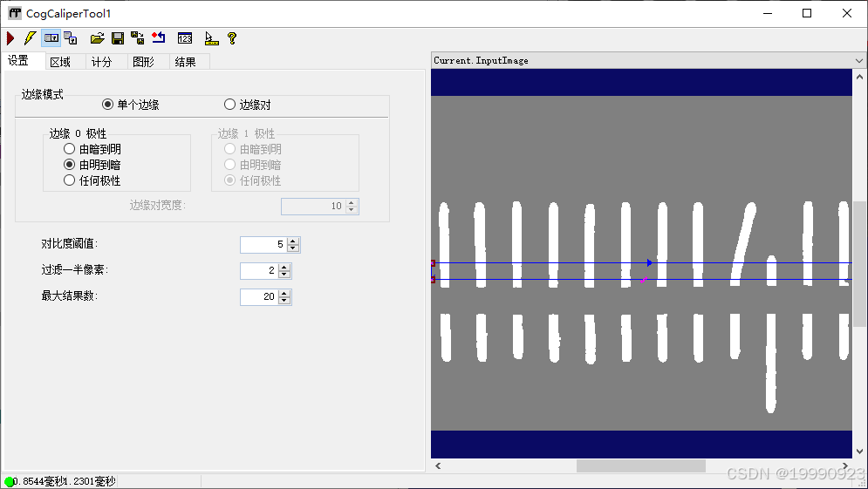Click the reset tool icon with red dot
Viewport: 868px width, 489px height.
(158, 37)
